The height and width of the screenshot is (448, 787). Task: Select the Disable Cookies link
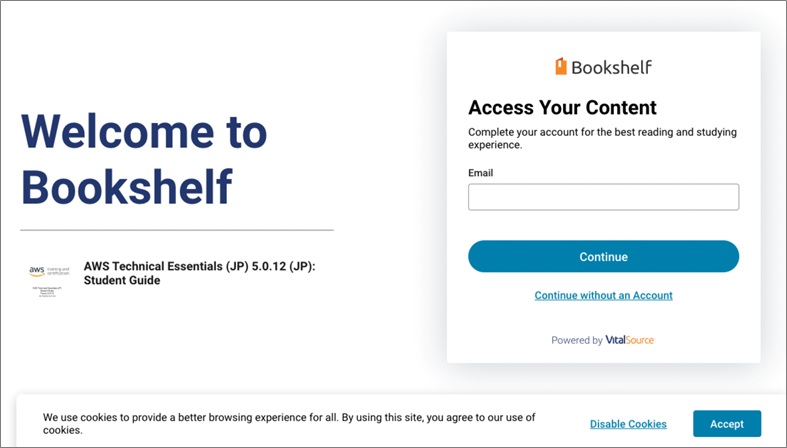pyautogui.click(x=628, y=424)
